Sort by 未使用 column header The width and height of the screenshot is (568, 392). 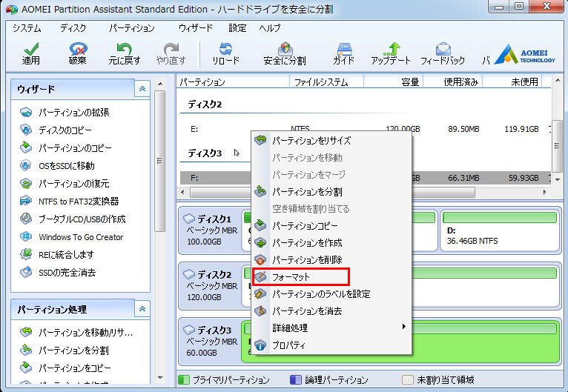coord(512,82)
